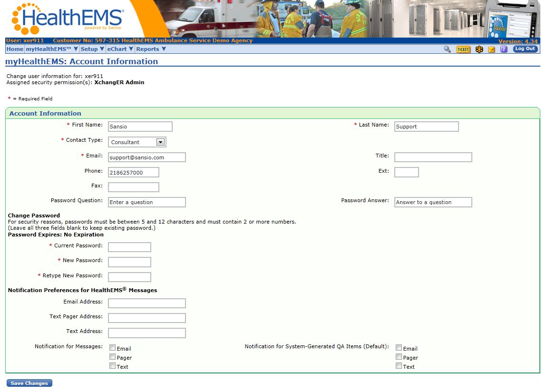Click the magnifying glass search icon
Image resolution: width=547 pixels, height=392 pixels.
tap(447, 49)
